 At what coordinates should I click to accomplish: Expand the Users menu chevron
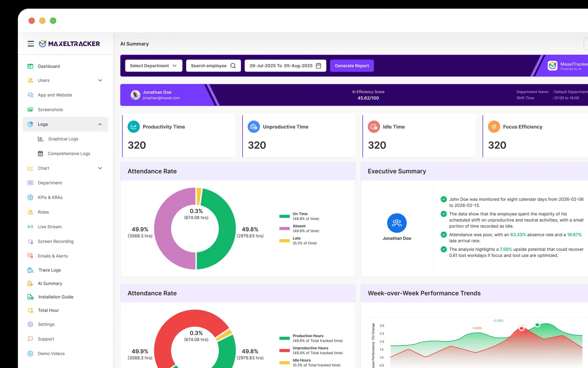pyautogui.click(x=100, y=80)
